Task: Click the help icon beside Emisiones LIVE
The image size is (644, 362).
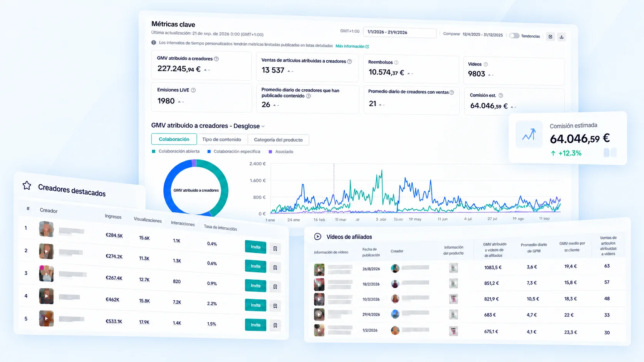Action: click(x=193, y=90)
